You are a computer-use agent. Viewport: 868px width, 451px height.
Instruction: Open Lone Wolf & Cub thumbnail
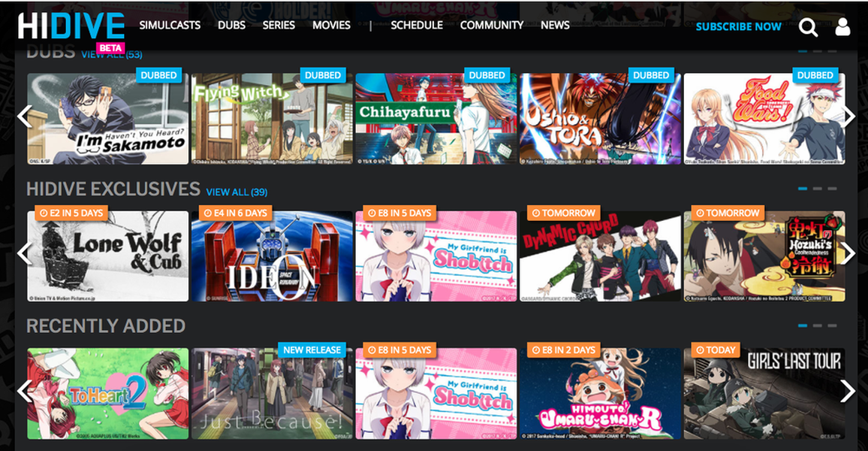pyautogui.click(x=108, y=256)
